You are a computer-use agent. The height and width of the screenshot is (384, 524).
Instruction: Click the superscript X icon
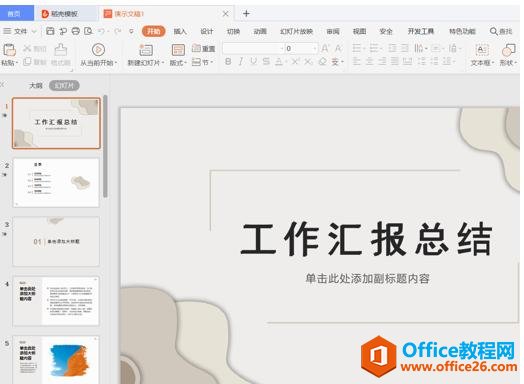pos(295,61)
